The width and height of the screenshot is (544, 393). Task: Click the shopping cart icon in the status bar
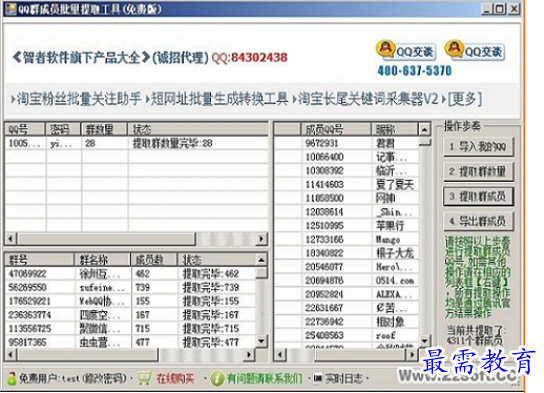(x=144, y=378)
